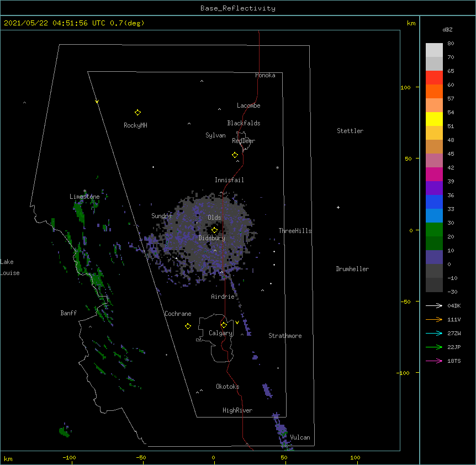Click the magenta 18TS arrow in legend
This screenshot has height=465, width=476.
[x=434, y=361]
